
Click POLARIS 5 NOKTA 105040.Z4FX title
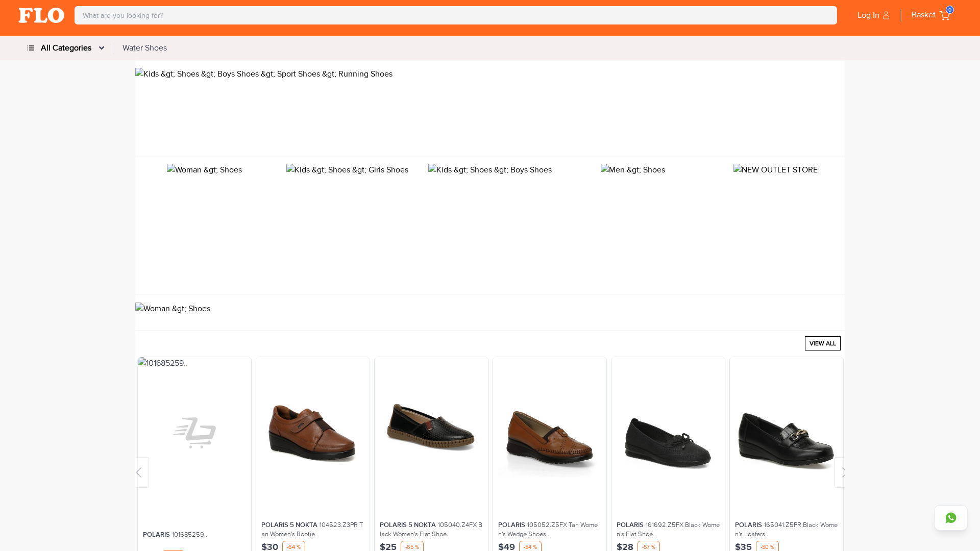pos(431,530)
